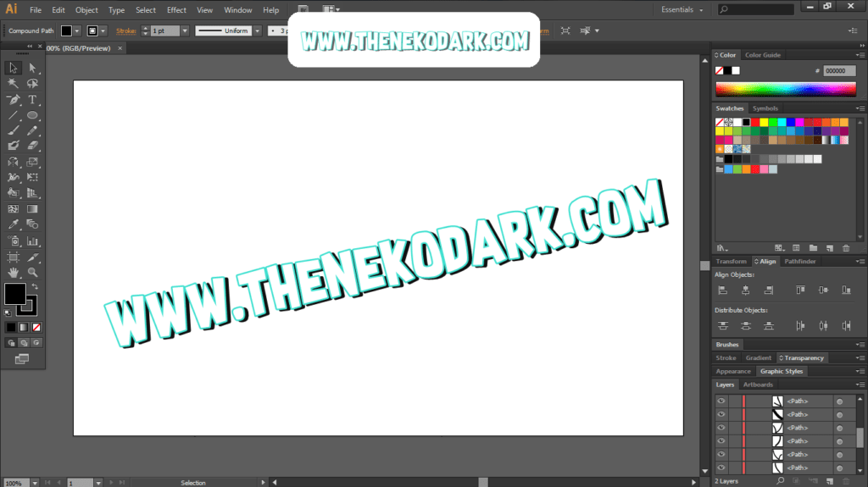The width and height of the screenshot is (868, 487).
Task: Select the Hand tool
Action: [x=14, y=272]
